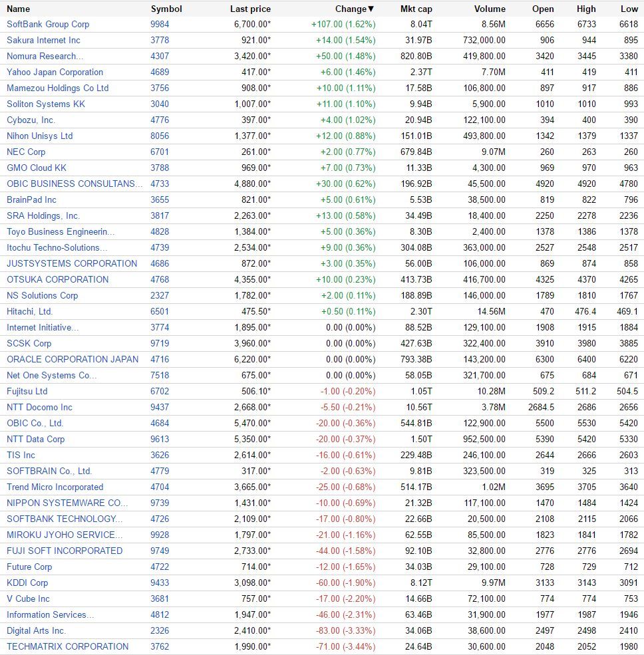Open SRA Holdings, Inc. link
This screenshot has width=644, height=655.
click(43, 215)
